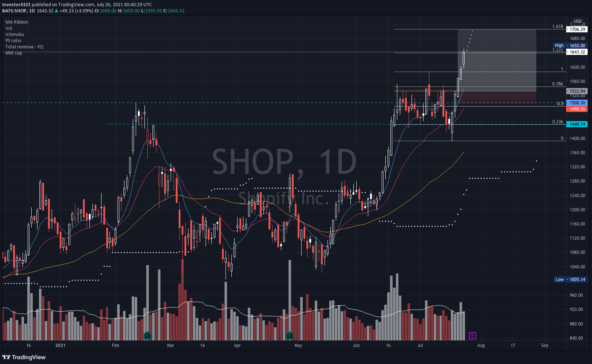592x364 pixels.
Task: Click the 1.618 Fibonacci level label
Action: pyautogui.click(x=557, y=27)
